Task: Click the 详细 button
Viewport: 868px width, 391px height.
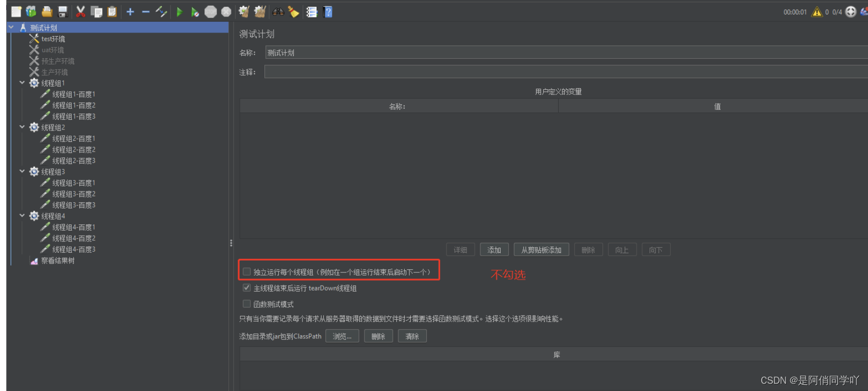Action: 460,250
